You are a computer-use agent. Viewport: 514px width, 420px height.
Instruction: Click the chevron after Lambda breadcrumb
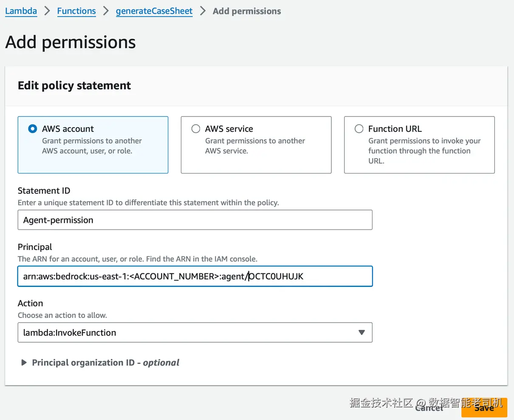tap(47, 11)
